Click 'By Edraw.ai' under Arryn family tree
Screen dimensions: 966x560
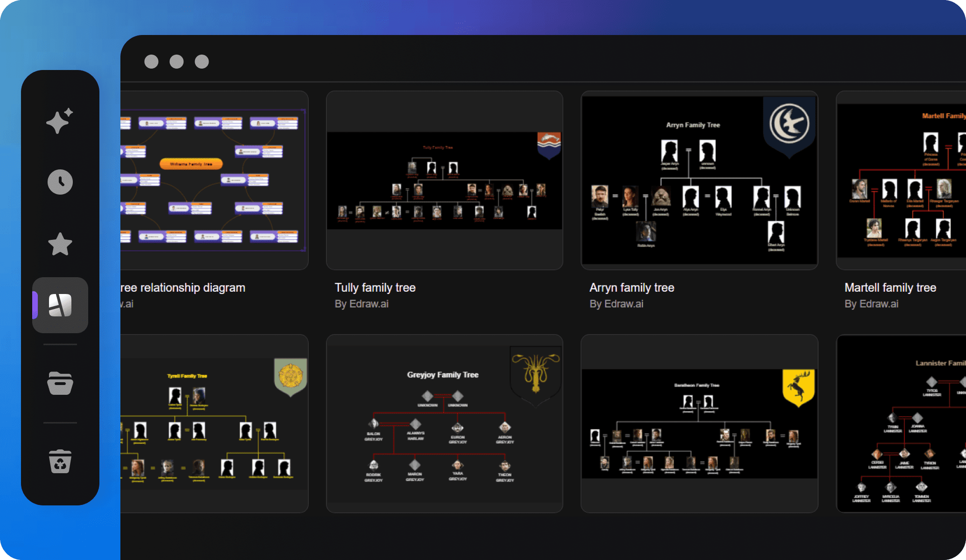[616, 304]
